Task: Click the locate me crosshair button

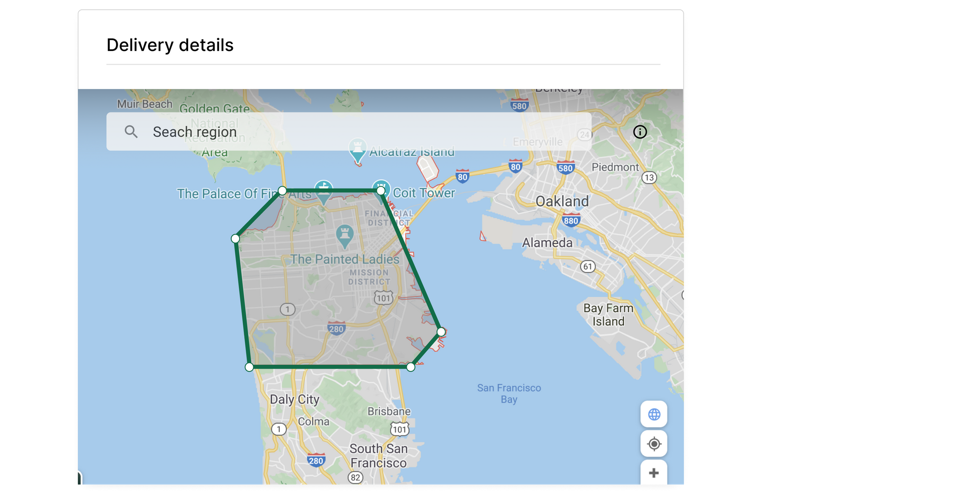Action: coord(654,444)
